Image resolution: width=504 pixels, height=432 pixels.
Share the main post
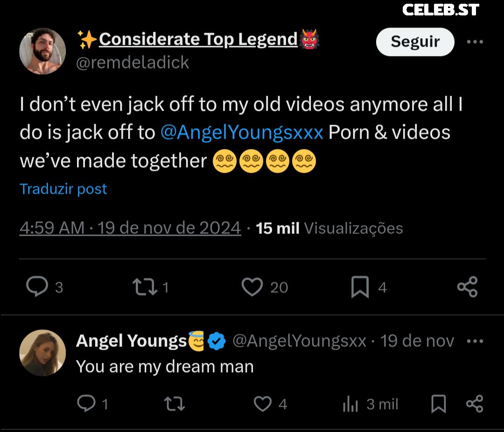point(467,287)
